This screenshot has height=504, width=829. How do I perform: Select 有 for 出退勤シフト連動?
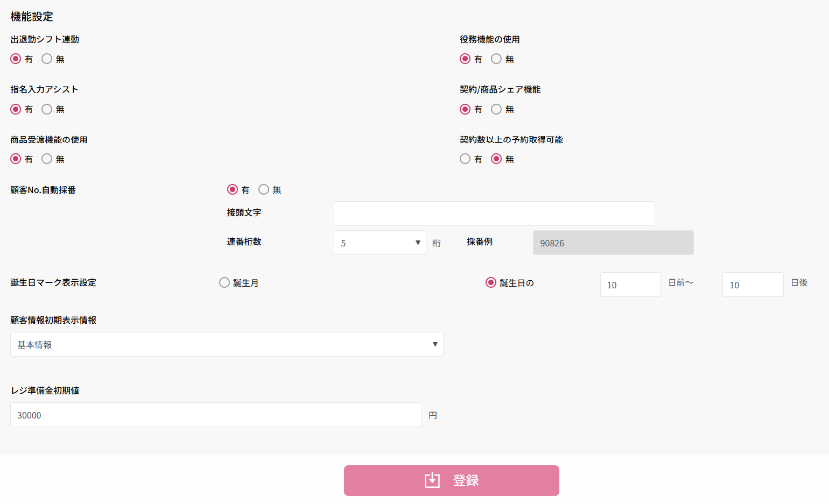[16, 59]
